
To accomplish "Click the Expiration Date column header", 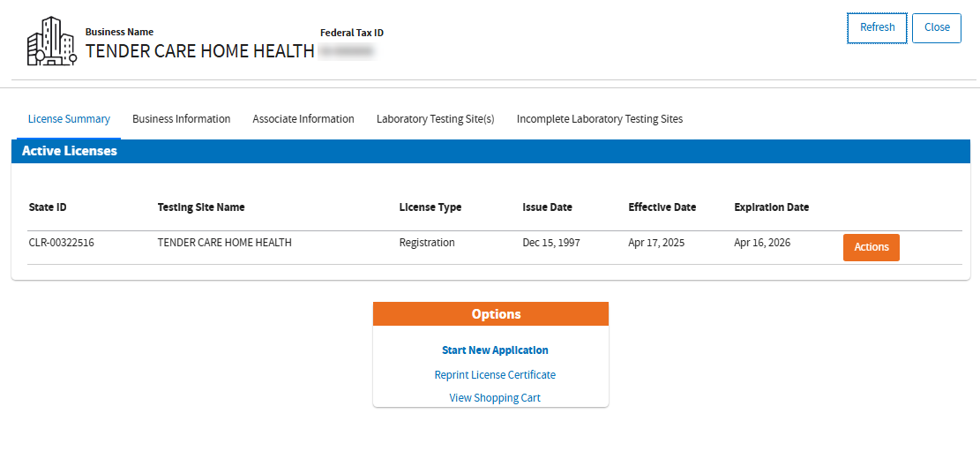I will coord(771,207).
